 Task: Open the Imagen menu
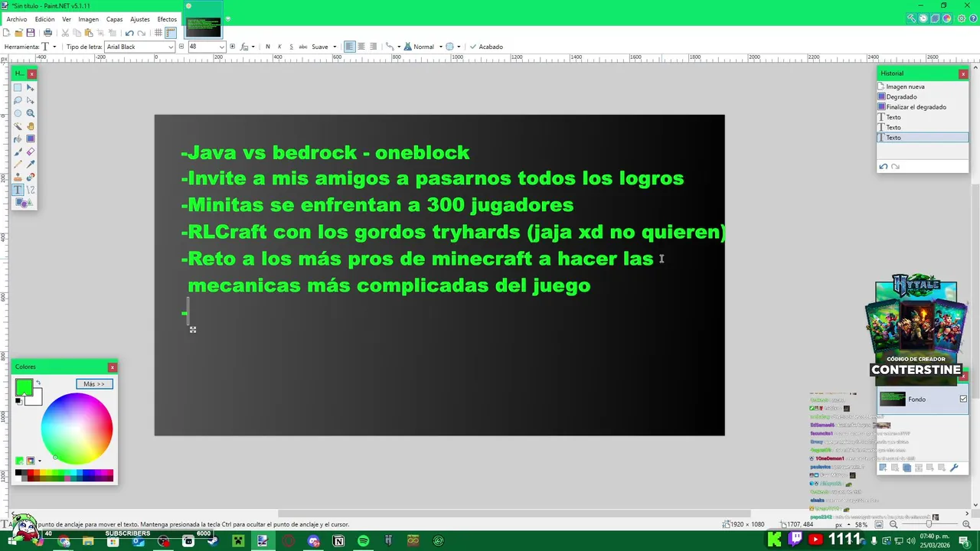coord(88,19)
